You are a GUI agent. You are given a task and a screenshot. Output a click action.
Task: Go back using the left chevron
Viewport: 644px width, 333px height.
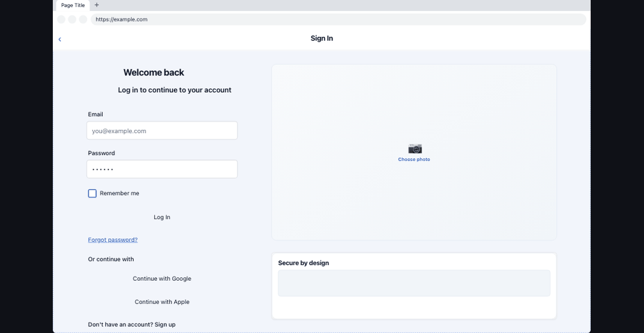coord(60,39)
